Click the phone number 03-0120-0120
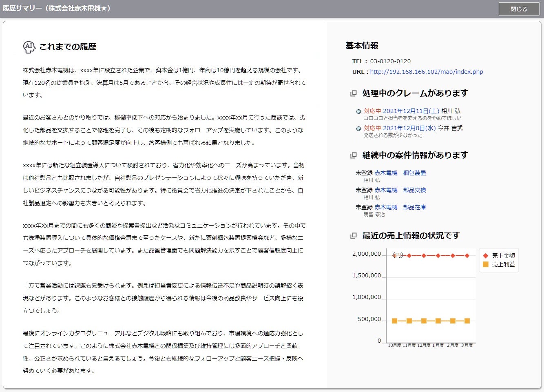The image size is (544, 392). (x=390, y=61)
